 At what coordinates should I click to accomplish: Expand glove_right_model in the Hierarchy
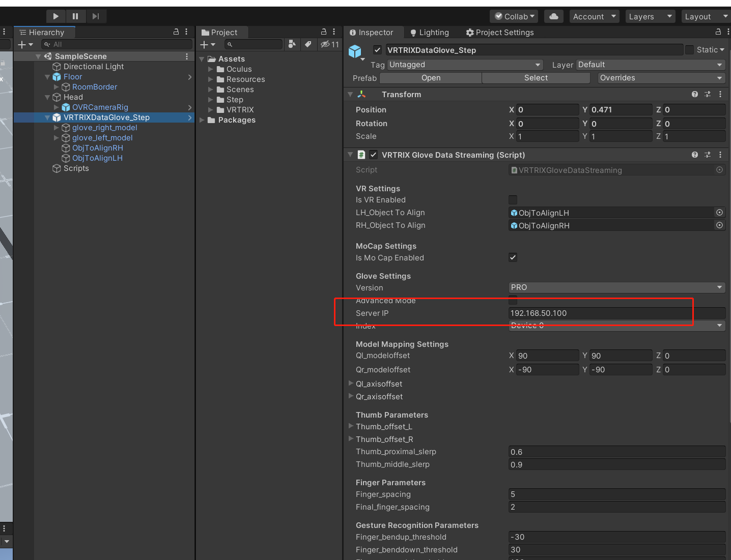coord(57,128)
